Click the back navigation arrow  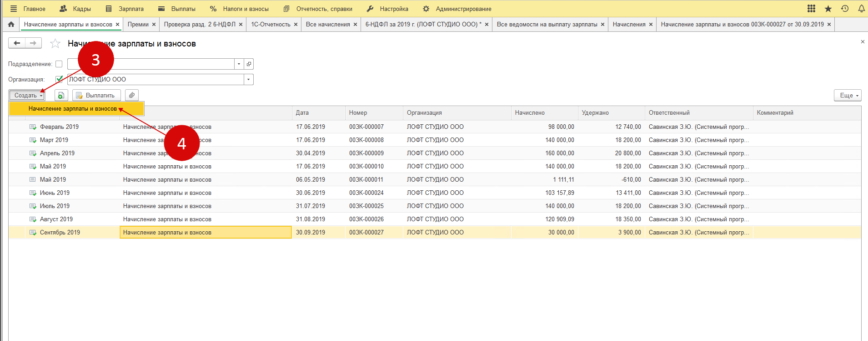[x=17, y=43]
